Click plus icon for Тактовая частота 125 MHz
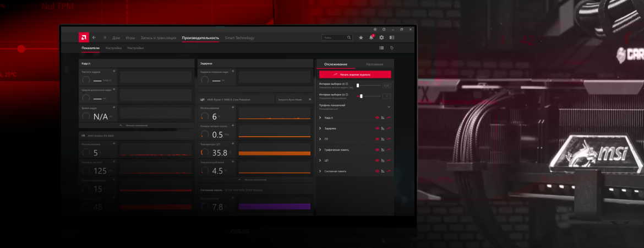This screenshot has height=248, width=644. [114, 161]
